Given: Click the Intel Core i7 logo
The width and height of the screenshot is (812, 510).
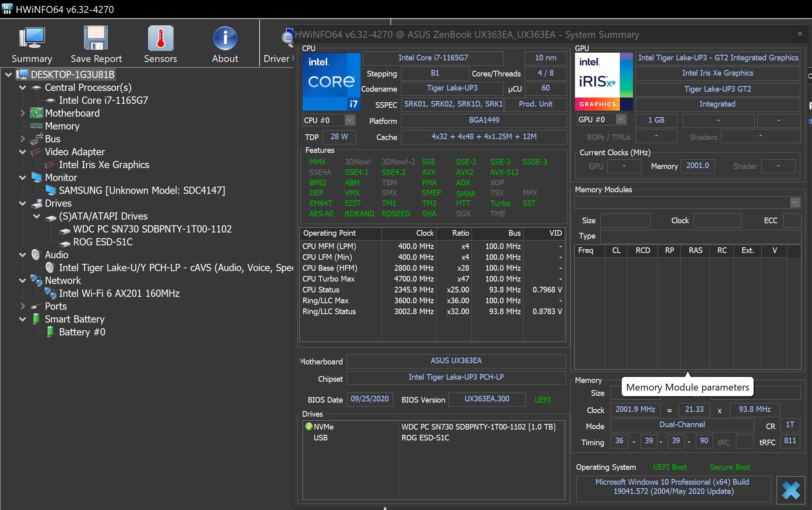Looking at the screenshot, I should click(x=331, y=82).
